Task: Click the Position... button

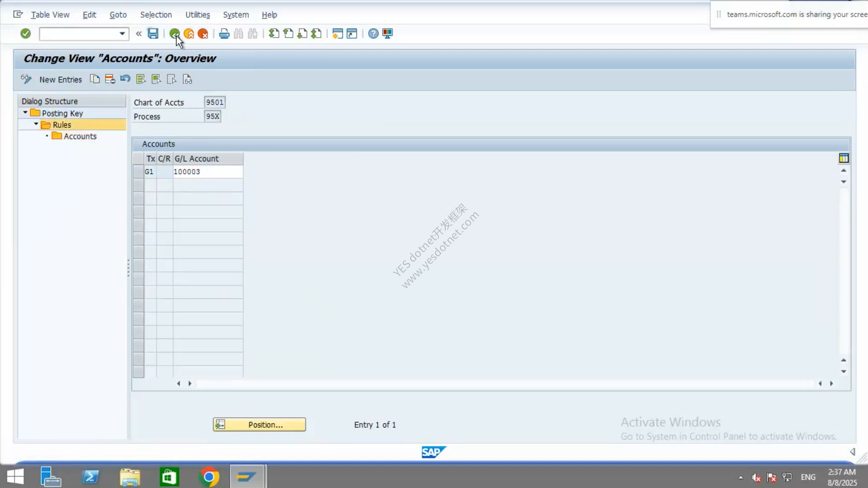Action: (259, 425)
